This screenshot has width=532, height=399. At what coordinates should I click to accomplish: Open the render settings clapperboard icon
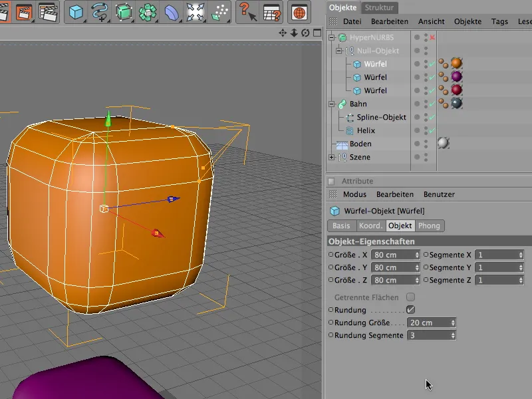tap(48, 12)
